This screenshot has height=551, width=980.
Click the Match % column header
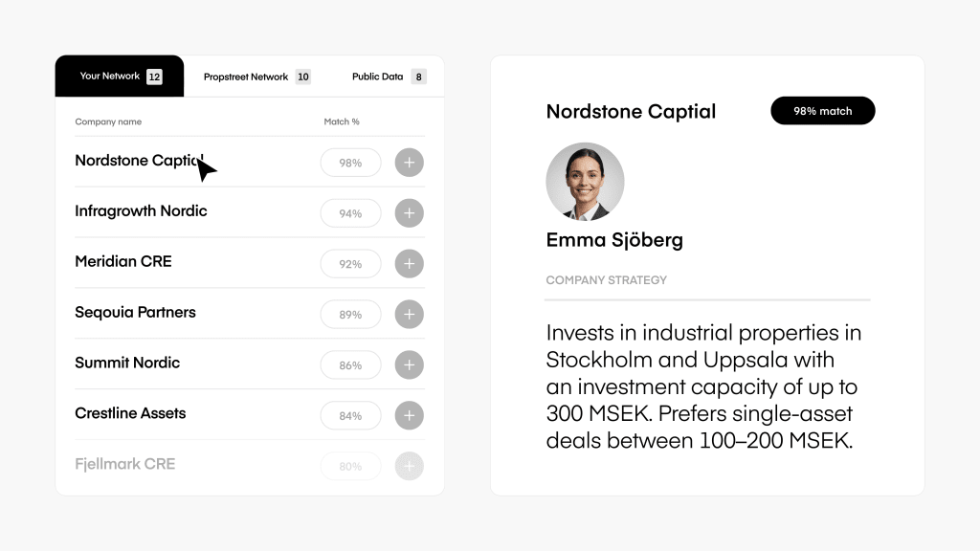coord(342,122)
